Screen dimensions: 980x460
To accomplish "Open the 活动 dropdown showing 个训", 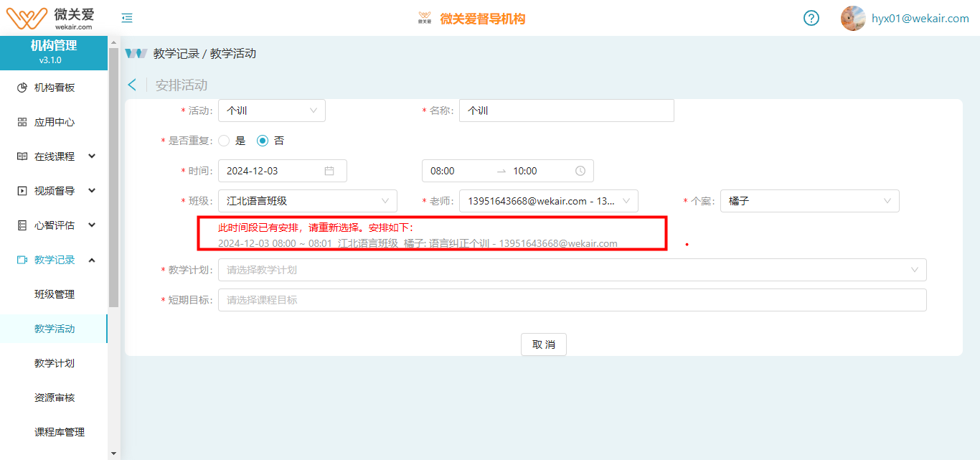I will point(271,111).
